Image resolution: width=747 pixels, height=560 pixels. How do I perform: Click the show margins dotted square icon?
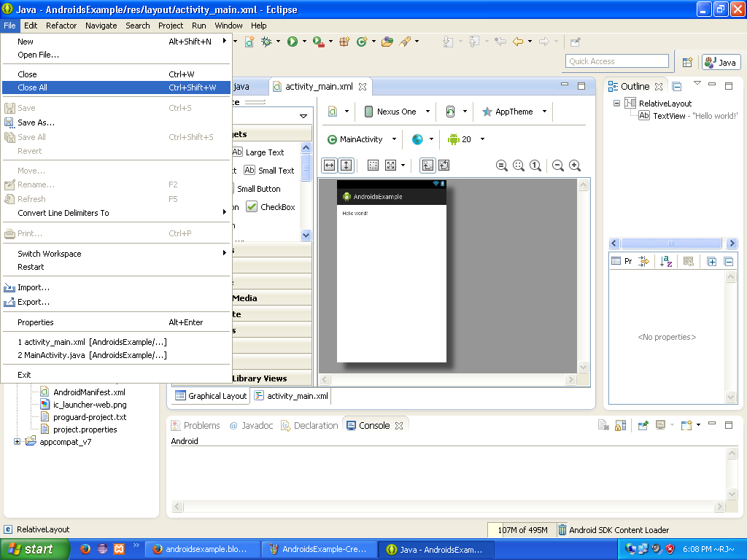[373, 166]
